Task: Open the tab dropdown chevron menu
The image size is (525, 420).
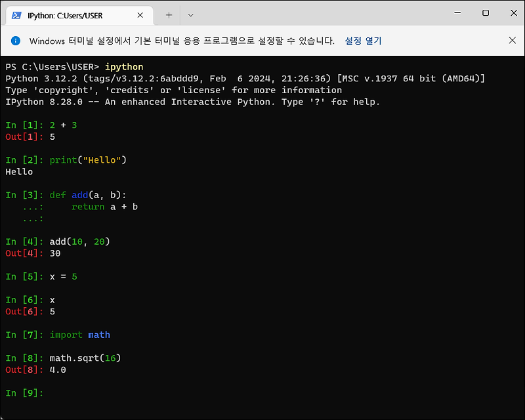Action: click(189, 14)
